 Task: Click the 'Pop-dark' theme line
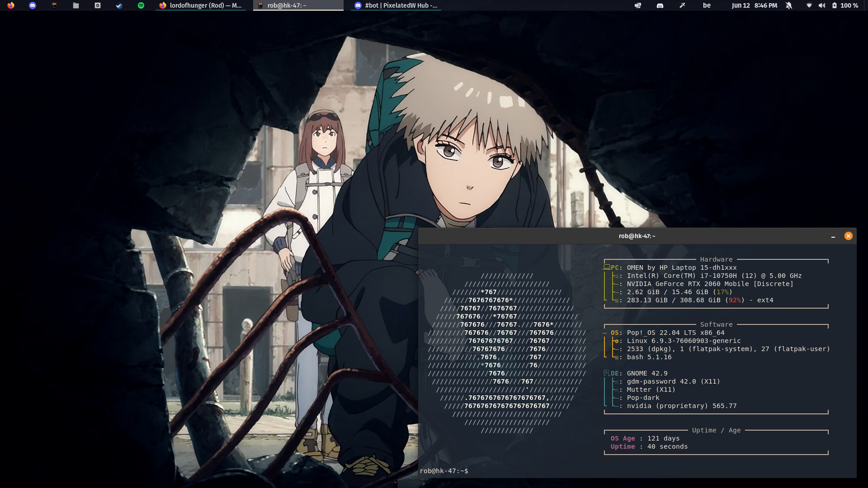(643, 398)
